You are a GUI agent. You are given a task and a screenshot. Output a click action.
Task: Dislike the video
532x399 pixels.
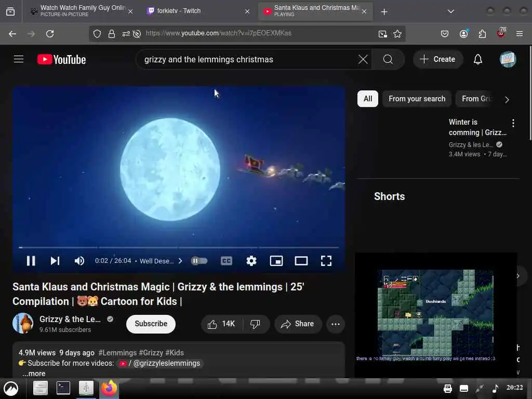(x=256, y=324)
